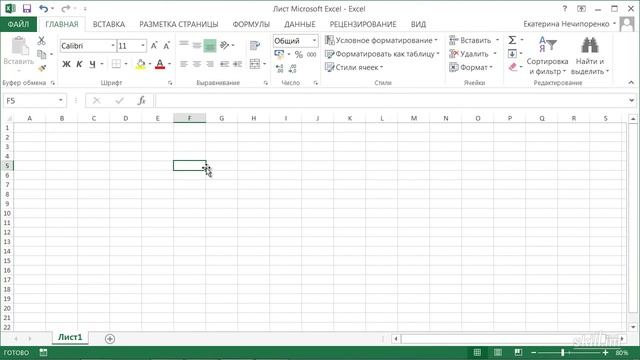Toggle middle vertical alignment
This screenshot has height=360, width=640.
tap(197, 45)
